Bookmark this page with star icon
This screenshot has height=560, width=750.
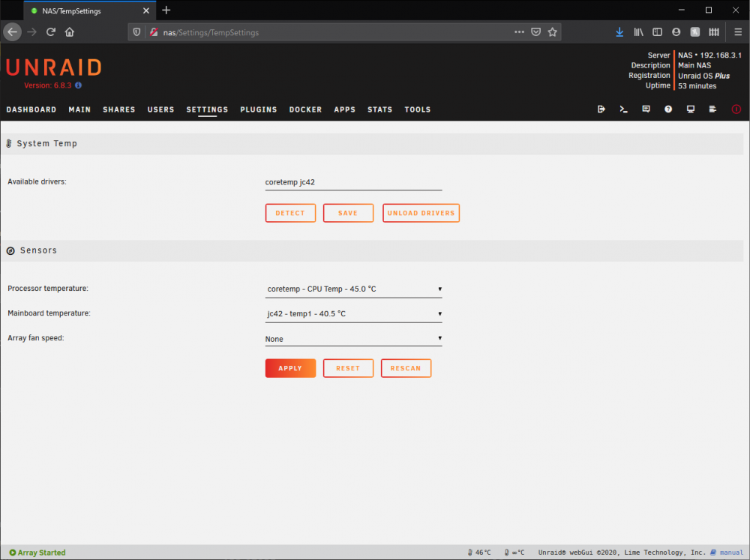click(553, 32)
